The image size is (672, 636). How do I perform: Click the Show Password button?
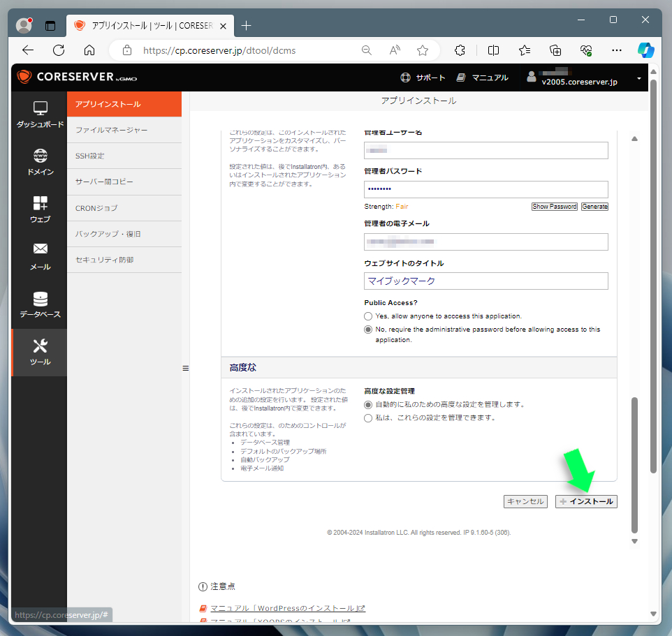click(555, 207)
